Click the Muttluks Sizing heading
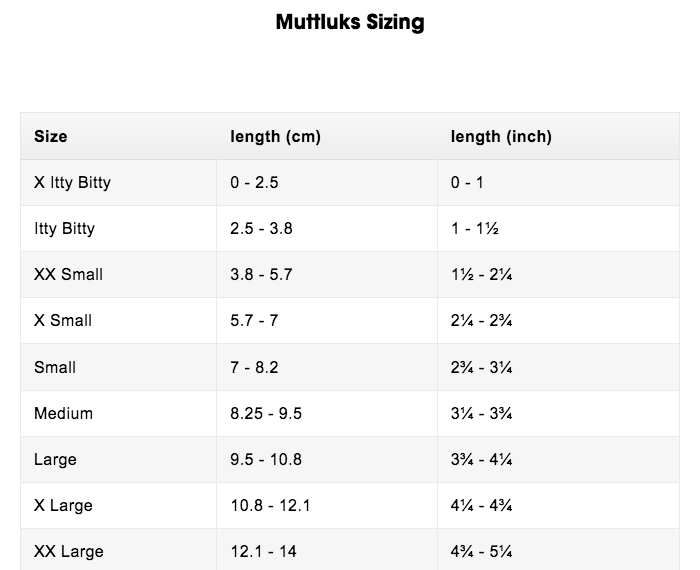This screenshot has height=570, width=700. [350, 23]
